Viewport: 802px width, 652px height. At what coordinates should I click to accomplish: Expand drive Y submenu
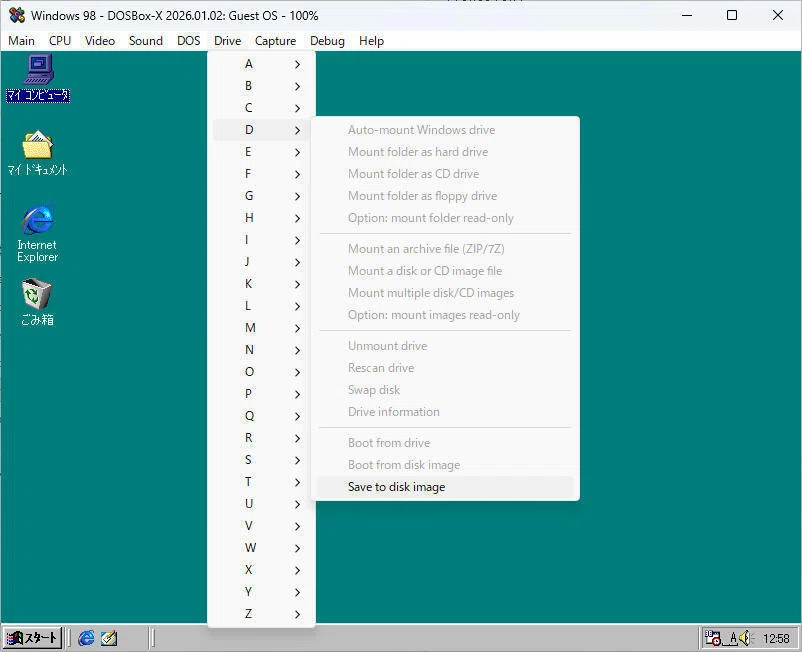pyautogui.click(x=261, y=592)
